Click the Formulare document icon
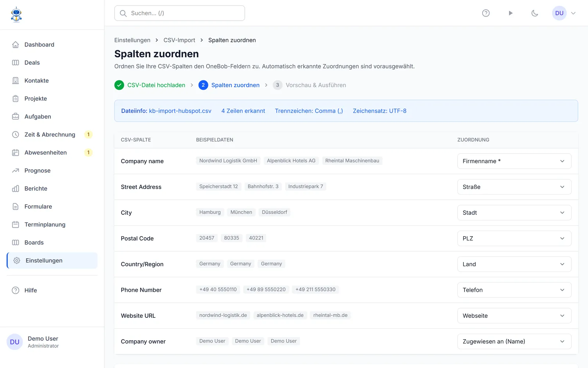 tap(15, 207)
